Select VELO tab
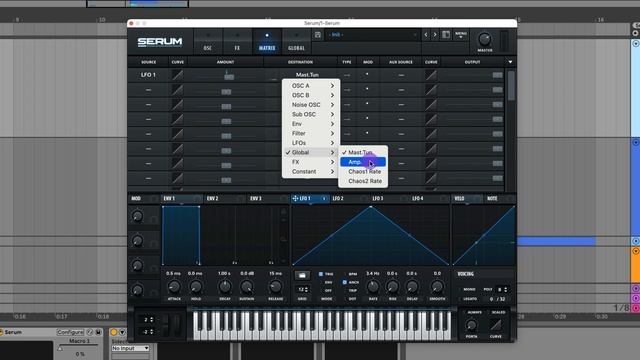 [467, 198]
